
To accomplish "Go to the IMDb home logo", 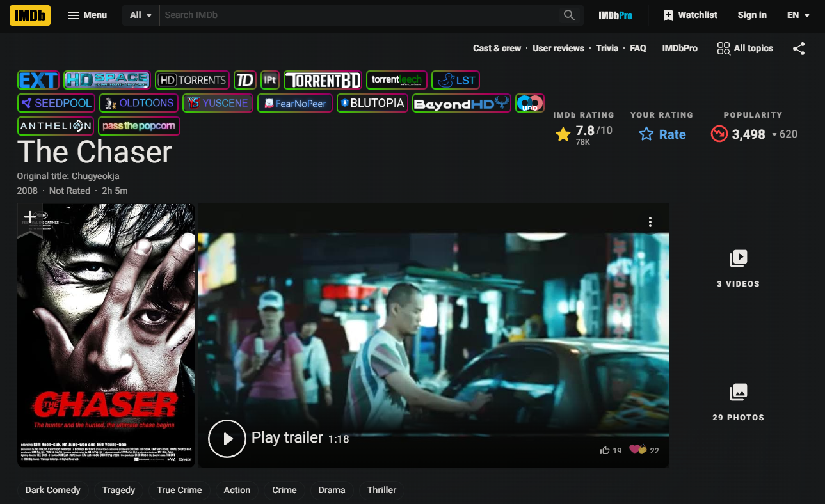I will point(29,15).
